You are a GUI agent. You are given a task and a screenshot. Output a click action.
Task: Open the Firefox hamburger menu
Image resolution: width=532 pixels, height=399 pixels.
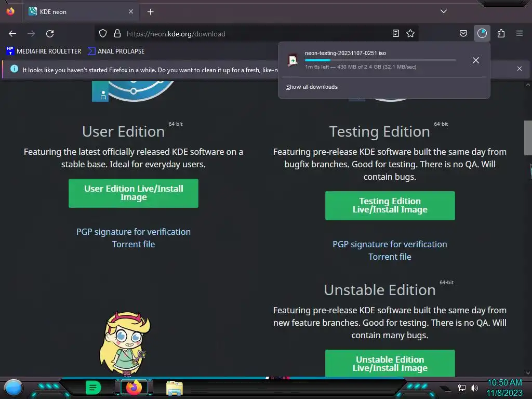click(x=520, y=34)
